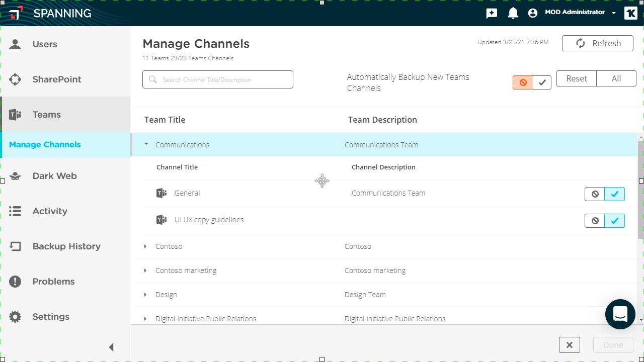Disable automatic backup of new Teams channels
644x362 pixels.
(523, 82)
